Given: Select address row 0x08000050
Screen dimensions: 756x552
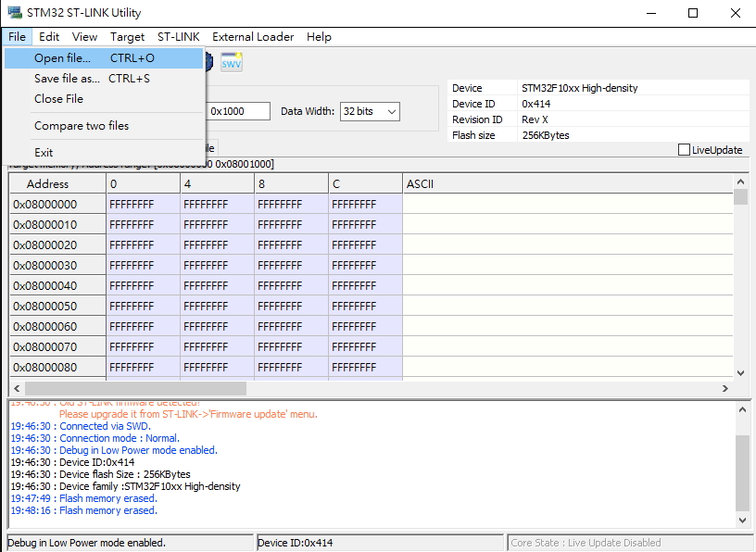Looking at the screenshot, I should 57,307.
